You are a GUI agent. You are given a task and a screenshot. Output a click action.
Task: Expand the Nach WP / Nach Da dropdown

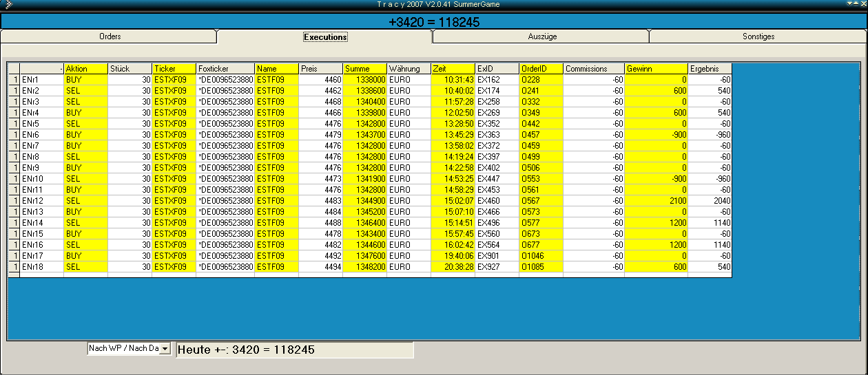tap(165, 349)
